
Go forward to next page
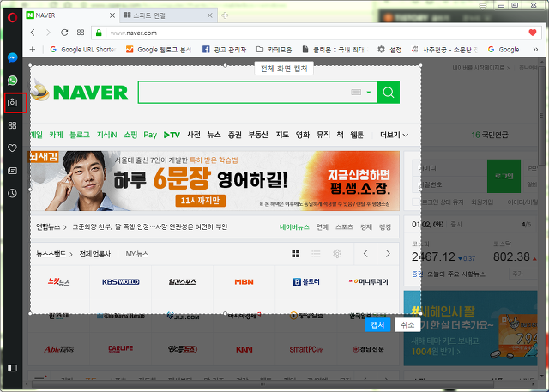(x=48, y=33)
